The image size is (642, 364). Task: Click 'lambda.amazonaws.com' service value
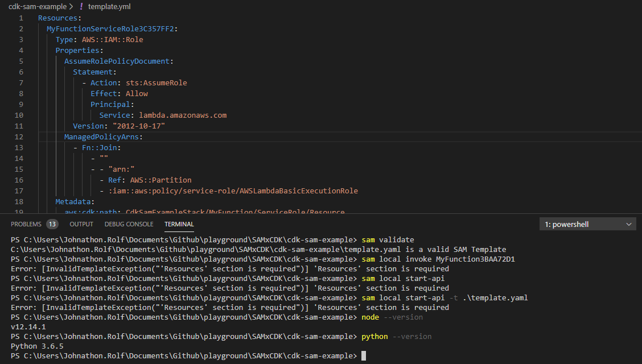click(183, 115)
